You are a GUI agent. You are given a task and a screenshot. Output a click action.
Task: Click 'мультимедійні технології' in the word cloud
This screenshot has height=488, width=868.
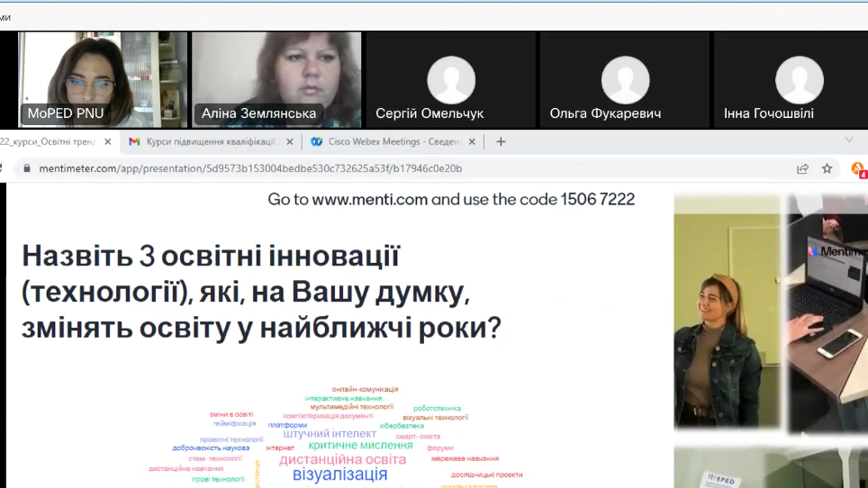point(351,407)
